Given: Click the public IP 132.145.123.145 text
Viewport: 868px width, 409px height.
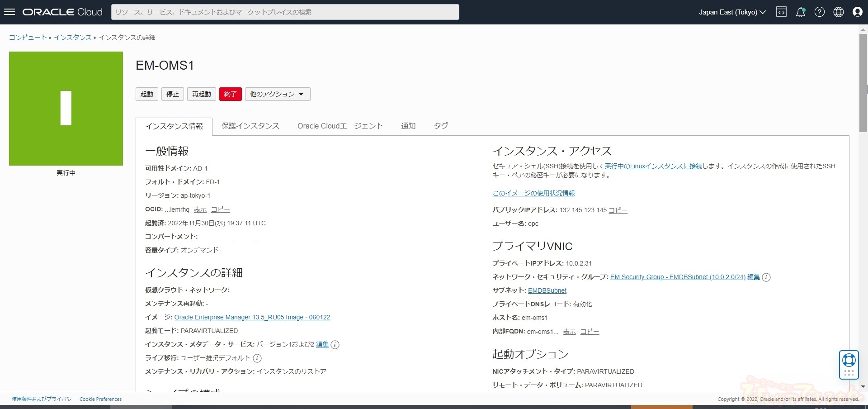Looking at the screenshot, I should [x=583, y=210].
